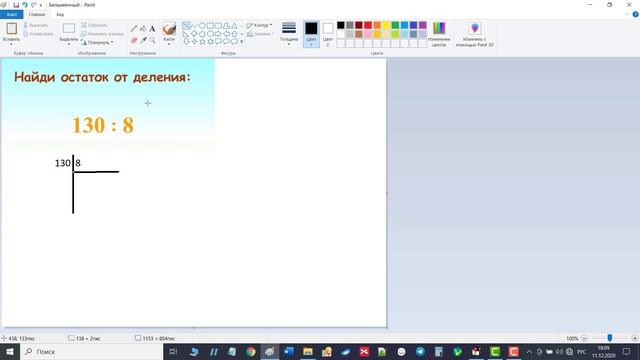Viewport: 640px width, 360px height.
Task: Open Windows Start menu
Action: click(x=10, y=351)
